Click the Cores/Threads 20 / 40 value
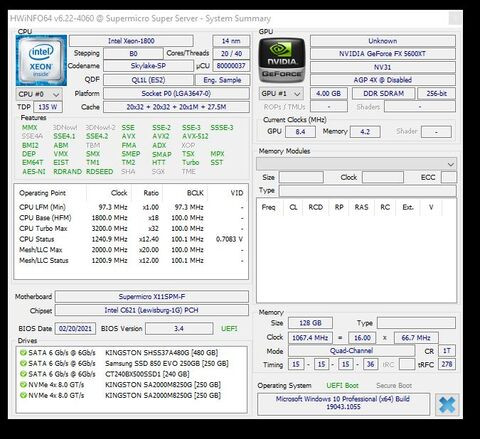This screenshot has height=439, width=480. point(231,54)
